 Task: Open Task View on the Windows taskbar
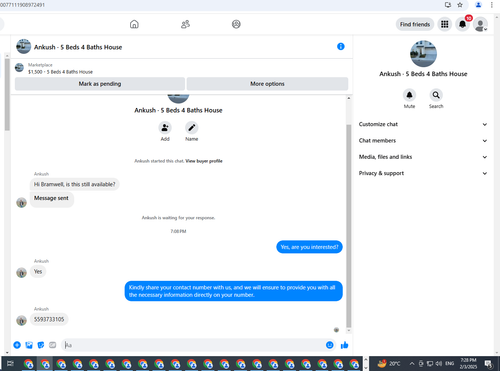[10, 363]
